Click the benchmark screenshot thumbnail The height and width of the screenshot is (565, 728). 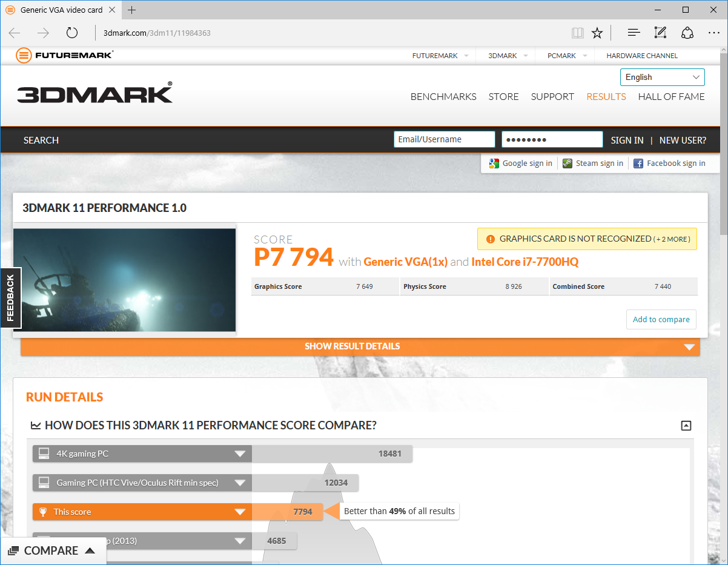[124, 280]
